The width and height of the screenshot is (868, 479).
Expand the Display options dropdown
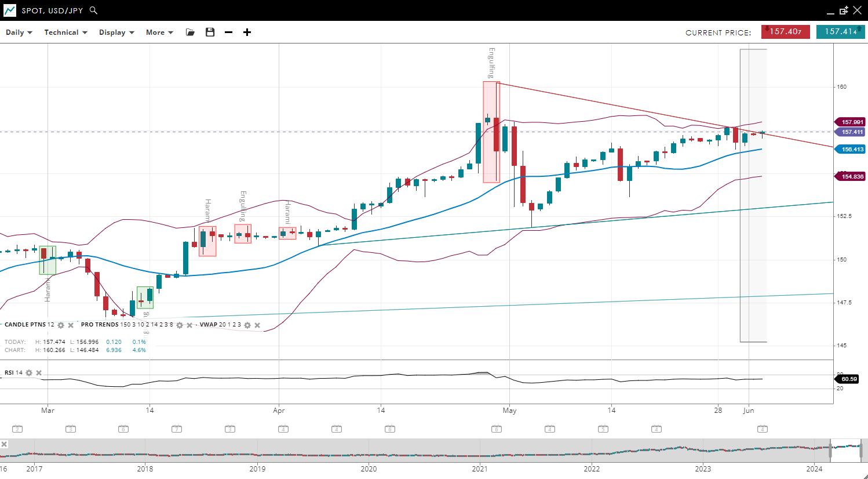[x=116, y=32]
